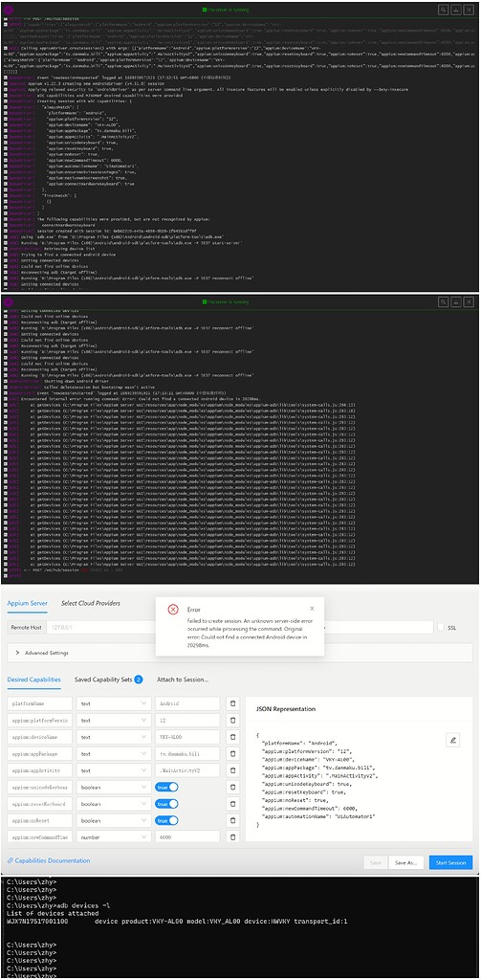
Task: Remove the appium:deviceName capability with trash icon
Action: click(232, 737)
